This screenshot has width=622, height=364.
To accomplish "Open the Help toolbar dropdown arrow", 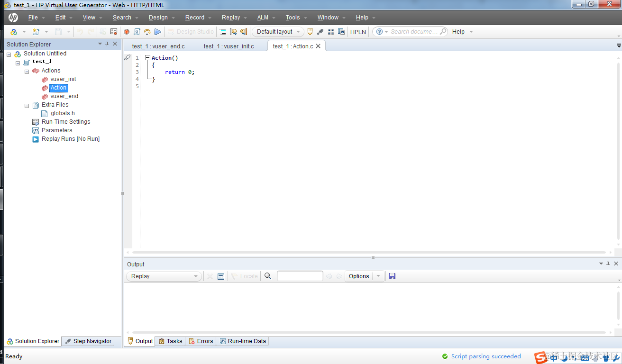I will 471,32.
